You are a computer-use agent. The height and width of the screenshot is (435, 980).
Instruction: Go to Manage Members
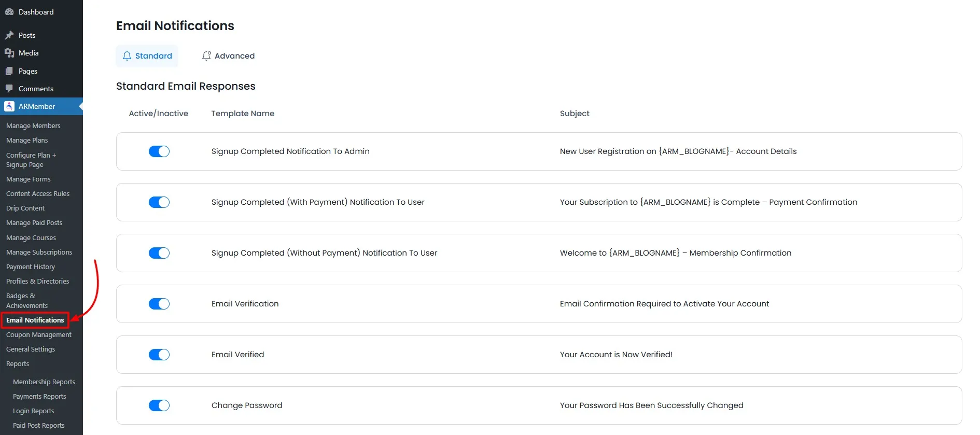pyautogui.click(x=33, y=125)
